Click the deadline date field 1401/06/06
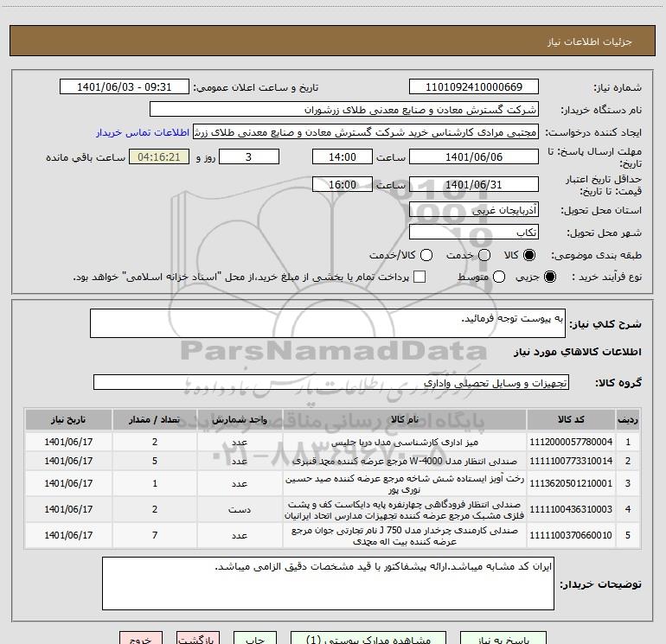The image size is (666, 644). pyautogui.click(x=474, y=156)
